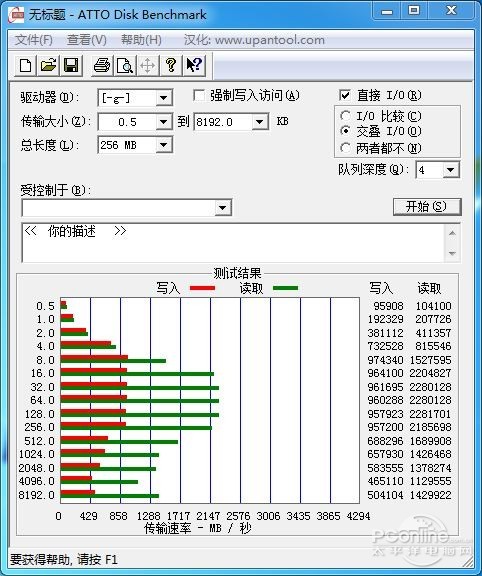Click the context help arrow icon
This screenshot has width=482, height=576.
[194, 66]
